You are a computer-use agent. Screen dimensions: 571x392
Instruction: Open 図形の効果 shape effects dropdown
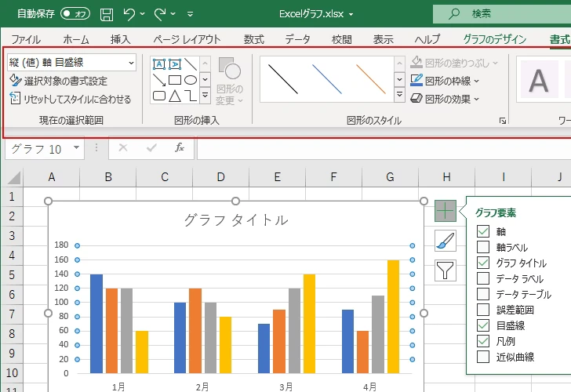445,99
